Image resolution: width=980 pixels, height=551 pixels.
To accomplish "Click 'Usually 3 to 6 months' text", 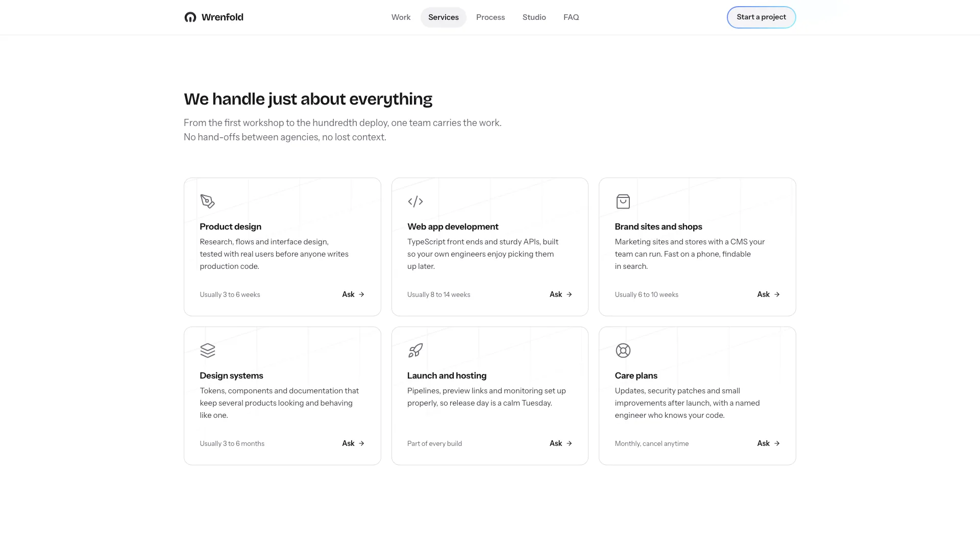I will coord(232,443).
